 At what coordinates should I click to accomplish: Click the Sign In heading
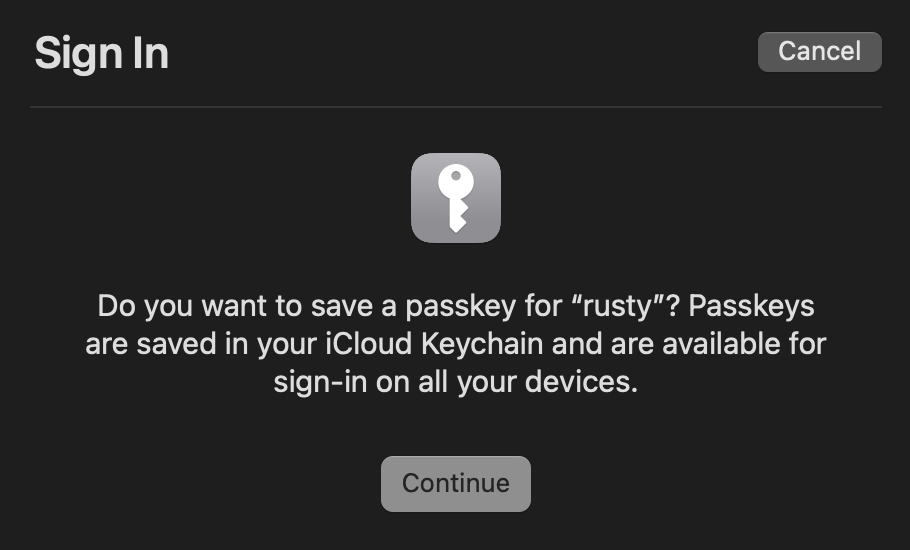[x=102, y=53]
